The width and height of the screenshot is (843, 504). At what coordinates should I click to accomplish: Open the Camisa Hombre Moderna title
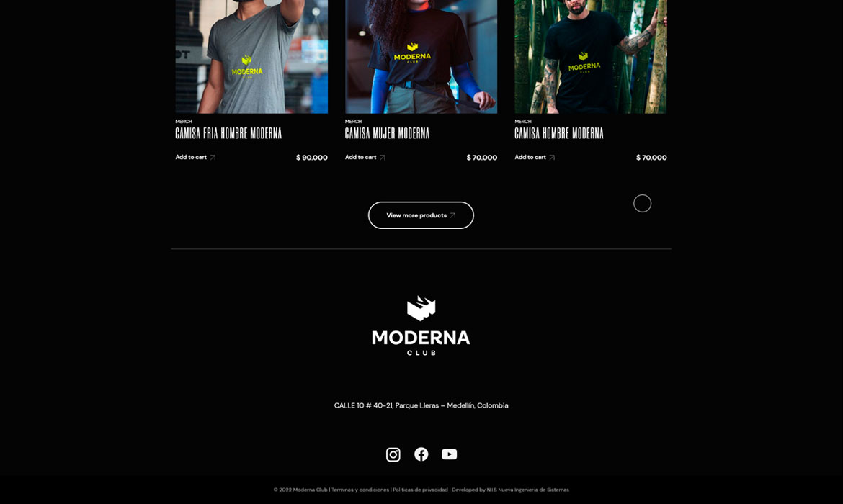pyautogui.click(x=559, y=133)
